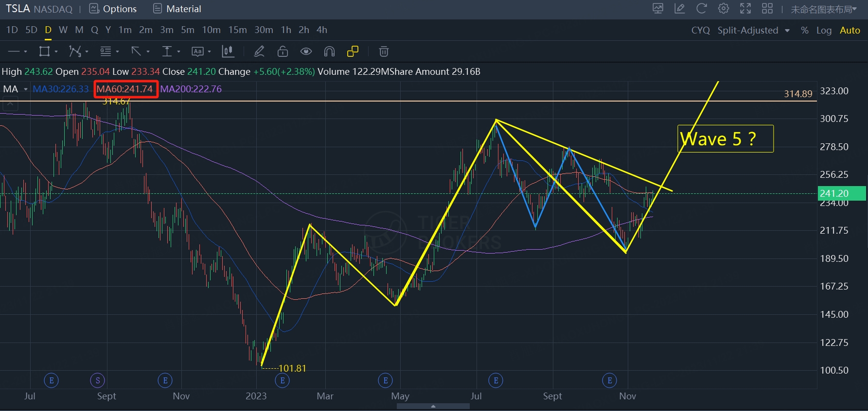
Task: Select the pencil drawing tool
Action: point(259,51)
